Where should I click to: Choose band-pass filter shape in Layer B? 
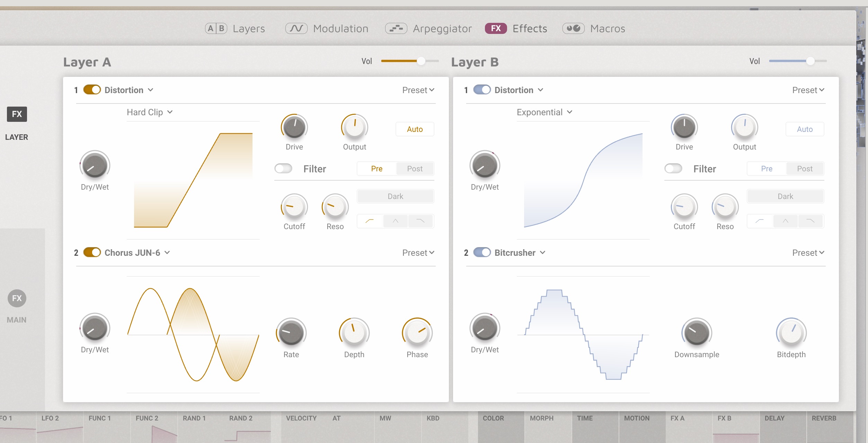785,221
